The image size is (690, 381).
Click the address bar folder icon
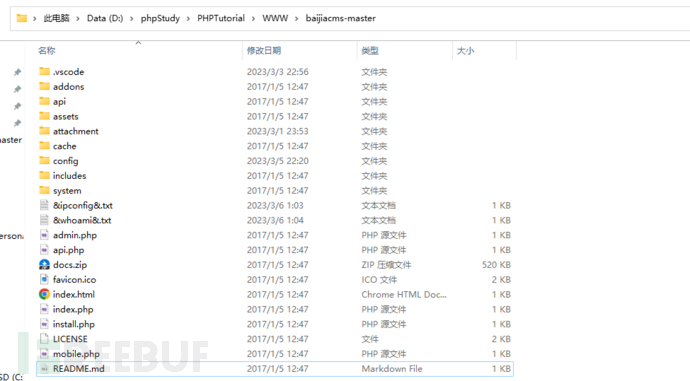22,18
